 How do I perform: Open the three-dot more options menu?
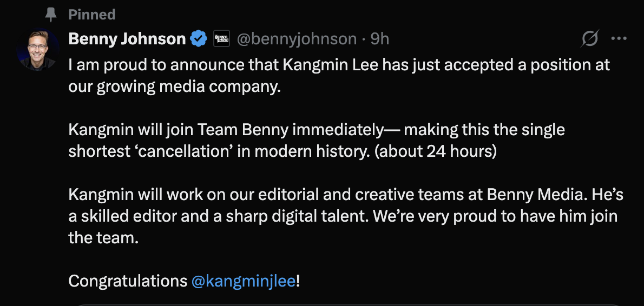619,39
